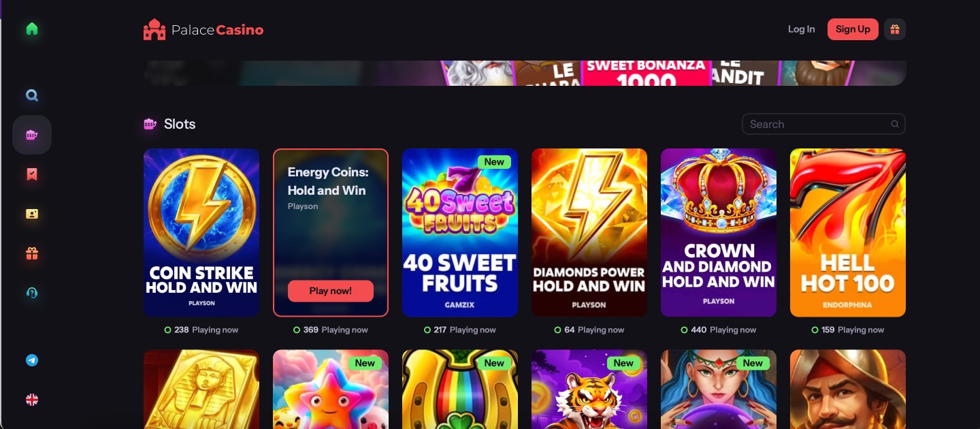Select the Slots machine sidebar icon

point(32,135)
